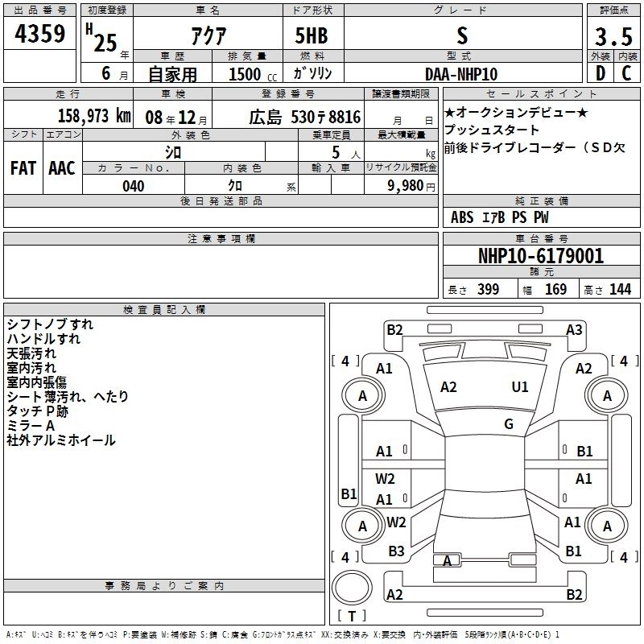
Task: Click the seating capacity value 5 人
Action: click(x=346, y=153)
